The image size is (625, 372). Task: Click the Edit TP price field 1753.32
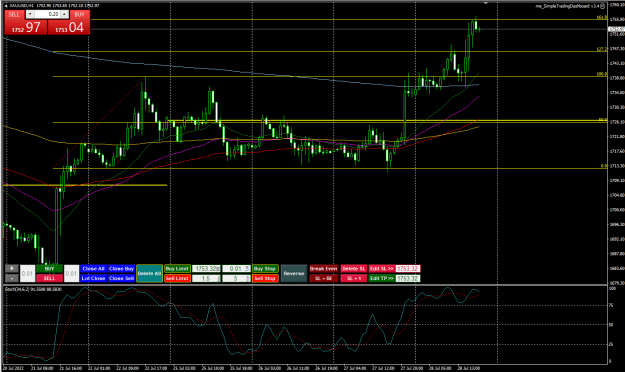click(x=408, y=278)
